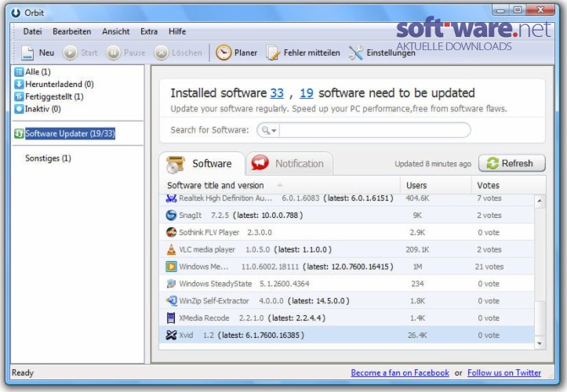This screenshot has width=567, height=392.
Task: Click VLC latest: 1.1.0.0 text
Action: click(303, 249)
